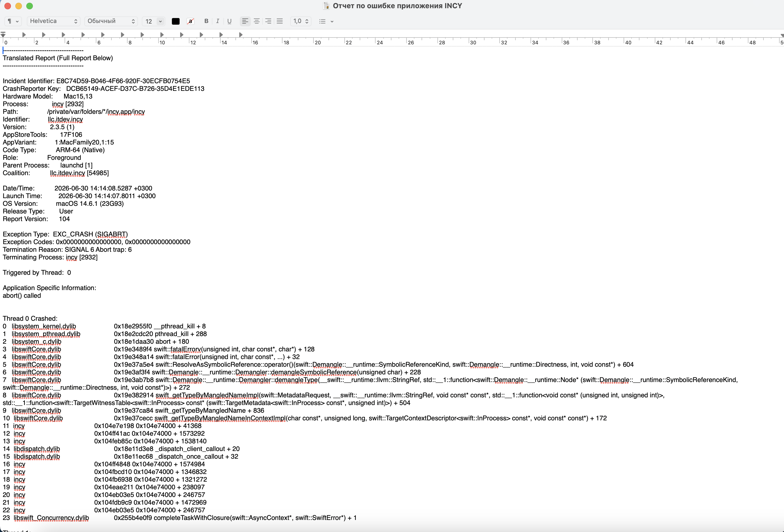Click the Release Type User line
Screen dimensions: 784x532
tap(38, 212)
